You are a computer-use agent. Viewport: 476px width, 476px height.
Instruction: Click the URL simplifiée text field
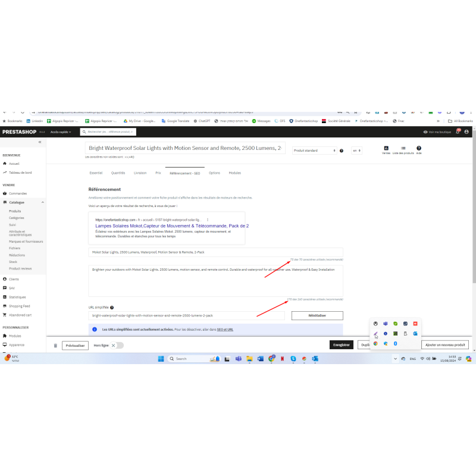click(186, 315)
